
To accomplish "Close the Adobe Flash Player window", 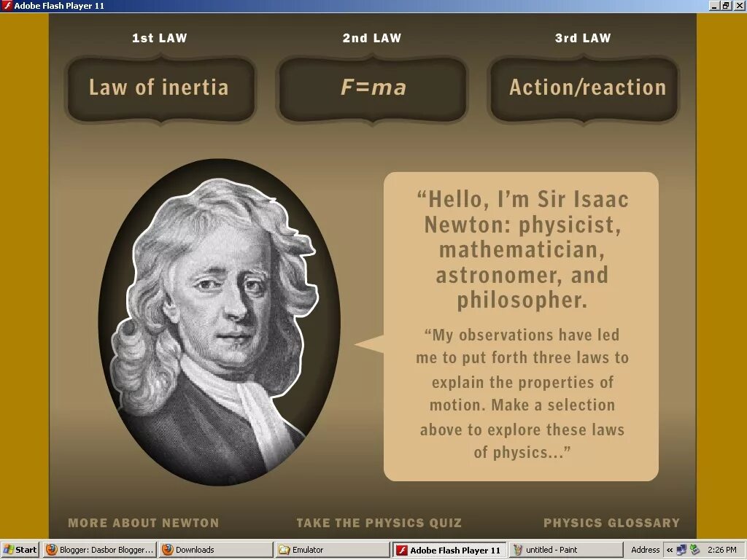I will click(x=739, y=6).
